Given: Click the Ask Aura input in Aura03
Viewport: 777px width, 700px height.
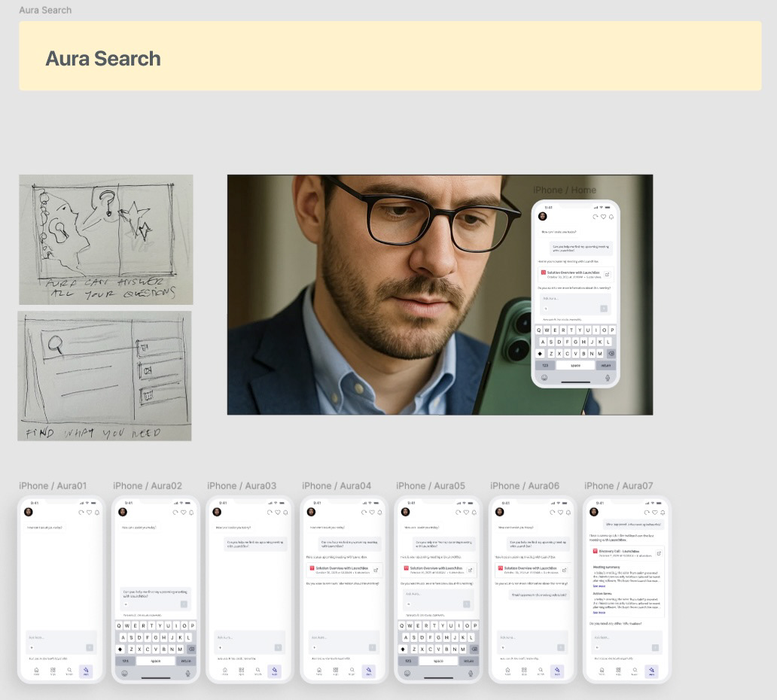Looking at the screenshot, I should (x=249, y=643).
